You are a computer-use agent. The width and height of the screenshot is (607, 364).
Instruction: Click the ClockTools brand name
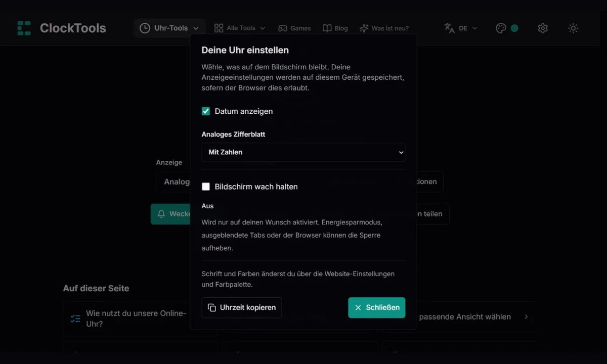tap(73, 28)
